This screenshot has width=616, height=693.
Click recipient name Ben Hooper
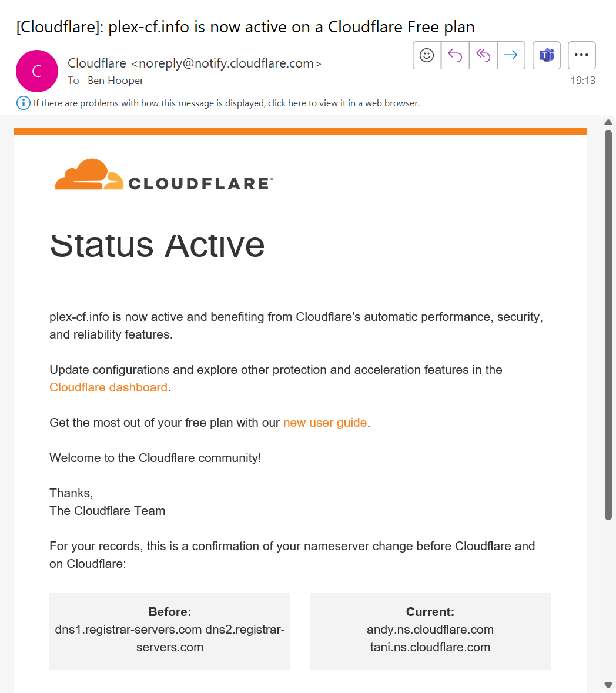coord(115,81)
